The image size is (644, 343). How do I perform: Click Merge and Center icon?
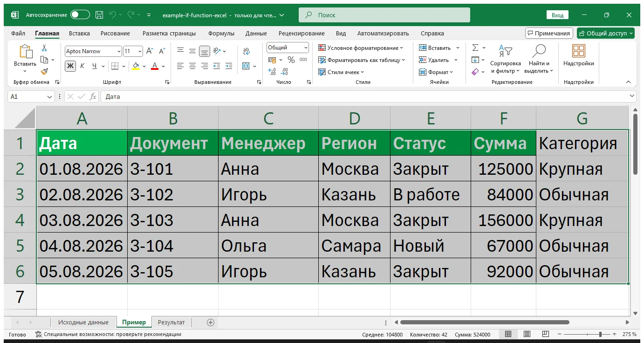coord(246,66)
